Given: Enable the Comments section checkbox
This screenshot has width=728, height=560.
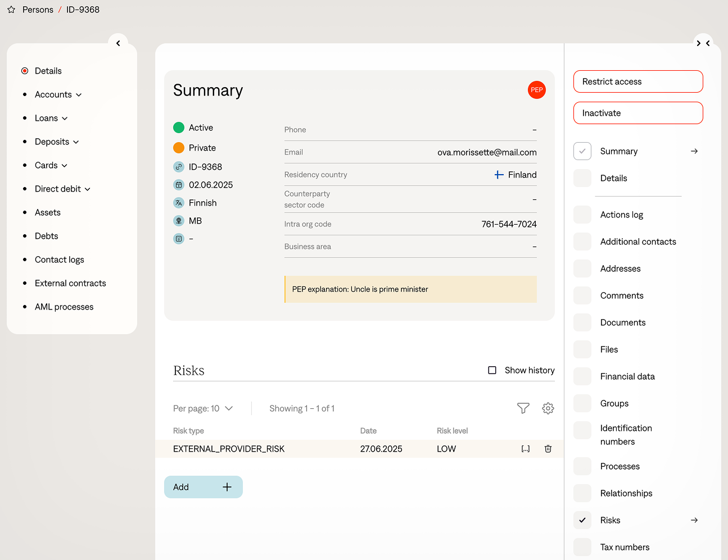Looking at the screenshot, I should click(x=582, y=295).
